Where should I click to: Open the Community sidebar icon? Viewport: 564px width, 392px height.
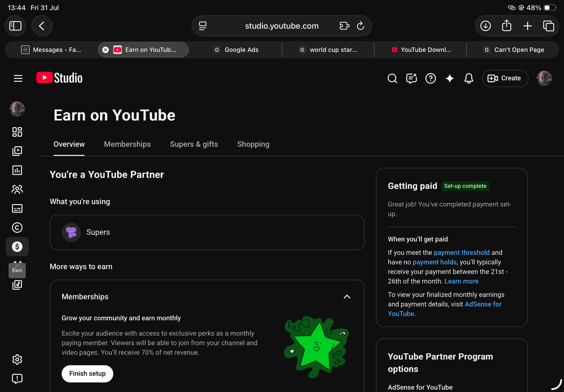17,189
